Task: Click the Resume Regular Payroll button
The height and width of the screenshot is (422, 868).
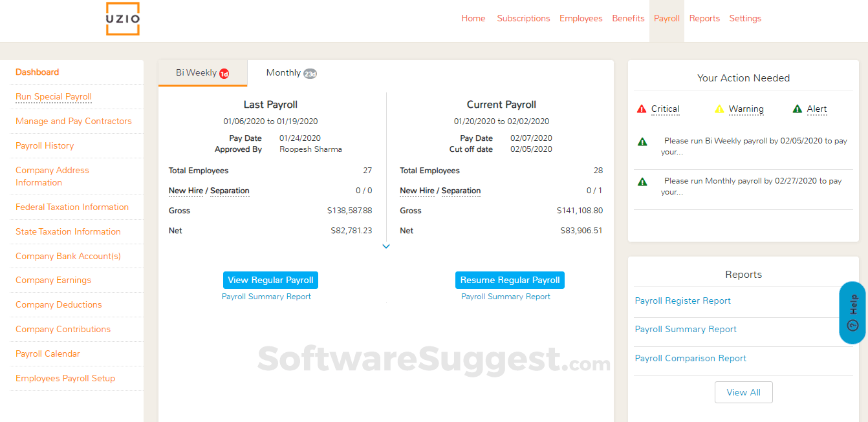Action: (x=510, y=280)
